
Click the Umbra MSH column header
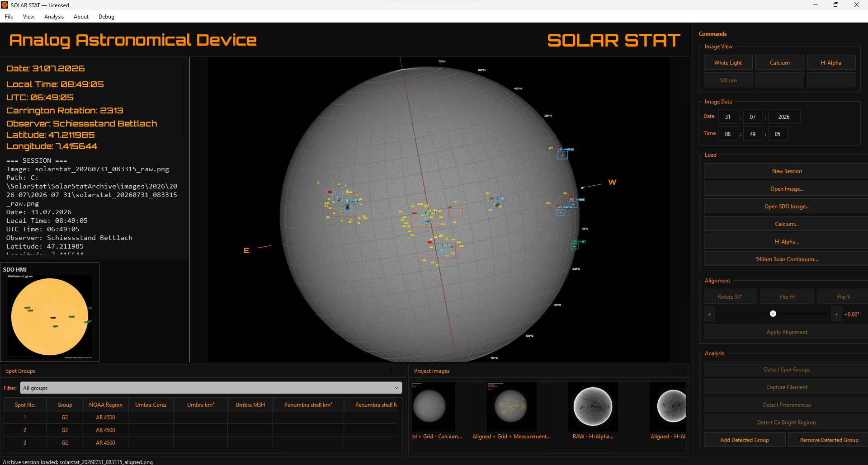tap(250, 404)
